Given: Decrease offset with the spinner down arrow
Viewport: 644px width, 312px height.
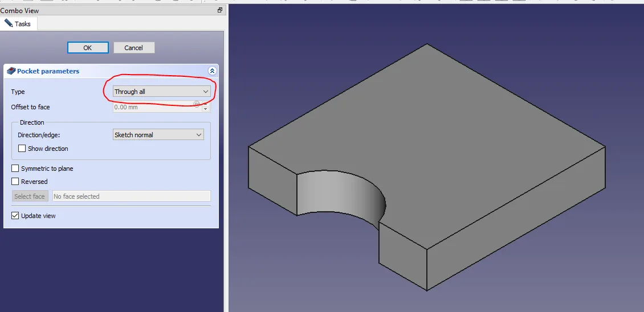Looking at the screenshot, I should click(x=206, y=110).
